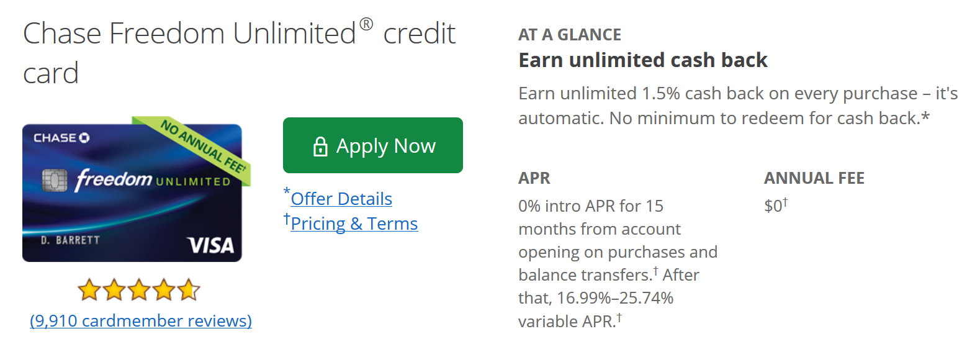Click the half-filled fifth rating star

189,289
